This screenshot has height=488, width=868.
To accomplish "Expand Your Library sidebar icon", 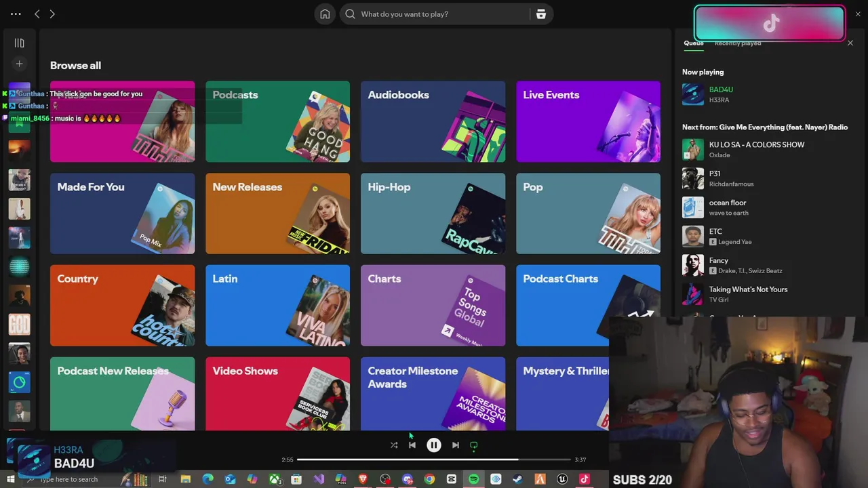I will click(x=20, y=43).
